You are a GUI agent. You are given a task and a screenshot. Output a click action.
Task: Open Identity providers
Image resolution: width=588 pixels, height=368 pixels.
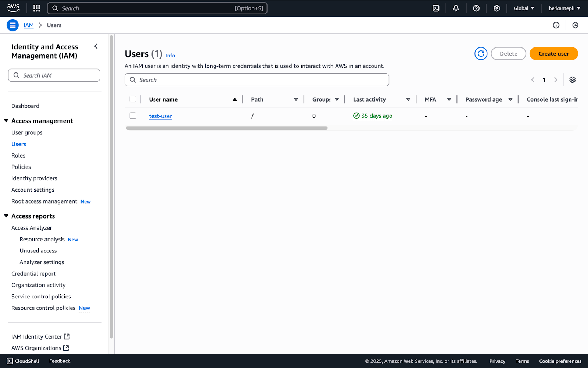click(x=34, y=178)
